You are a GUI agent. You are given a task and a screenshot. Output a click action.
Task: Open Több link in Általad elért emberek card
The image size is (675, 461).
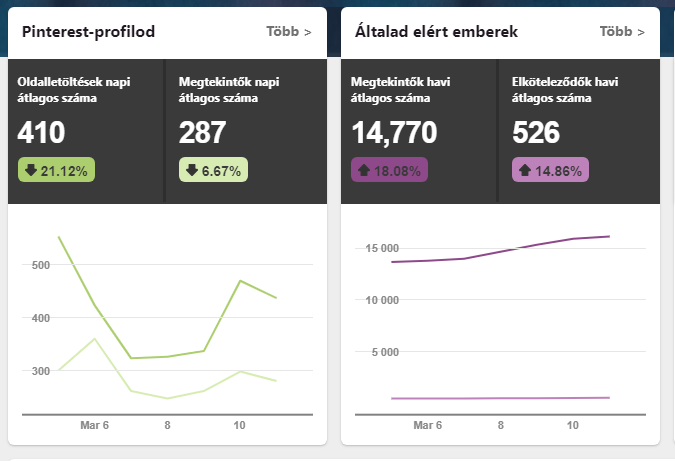point(622,32)
